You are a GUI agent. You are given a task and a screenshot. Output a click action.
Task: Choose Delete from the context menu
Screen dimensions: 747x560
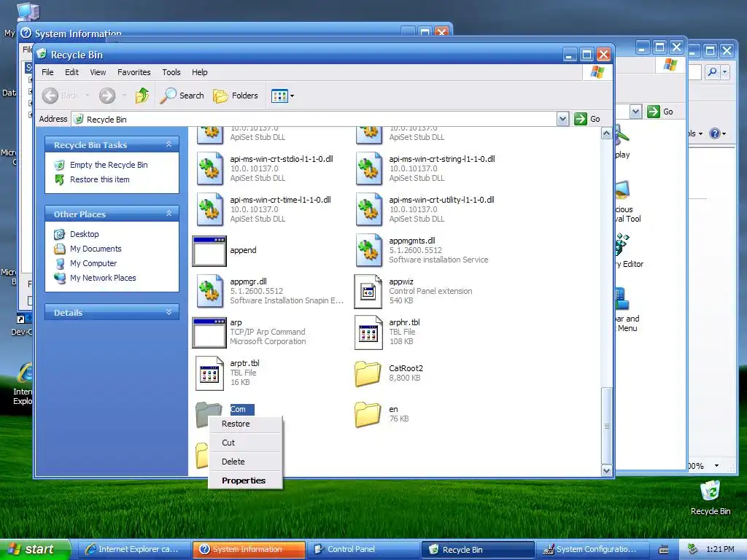[245, 462]
